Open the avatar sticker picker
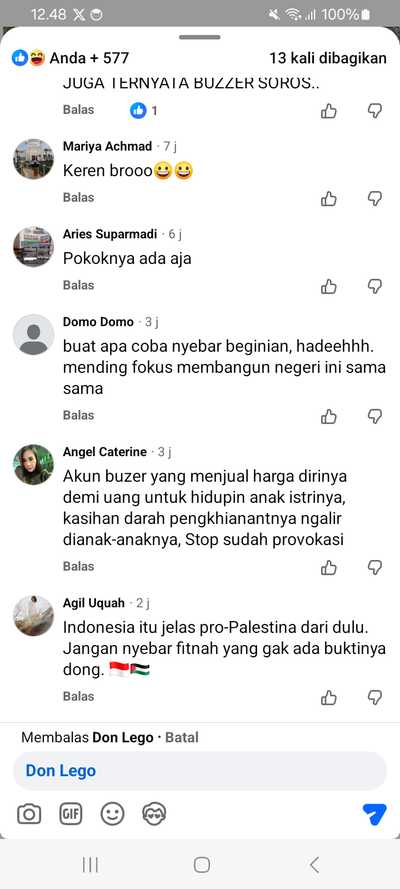400x889 pixels. (x=154, y=815)
